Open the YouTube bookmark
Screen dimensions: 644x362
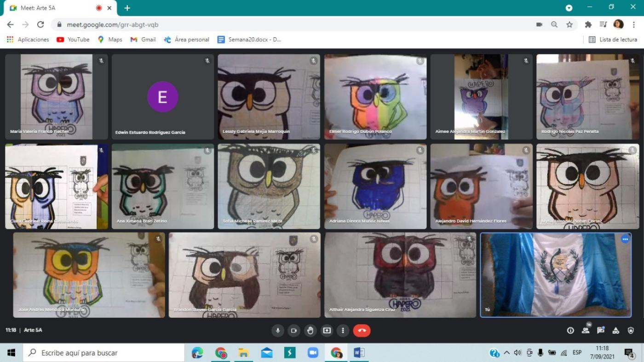73,40
